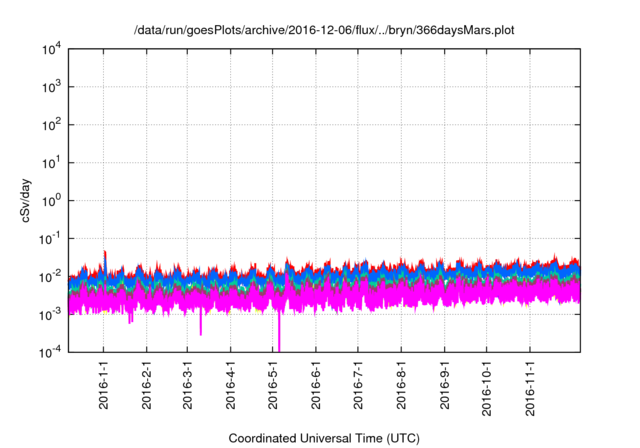Click the deep magenta dip after 2016-5-1
The width and height of the screenshot is (640, 448).
coord(279,340)
